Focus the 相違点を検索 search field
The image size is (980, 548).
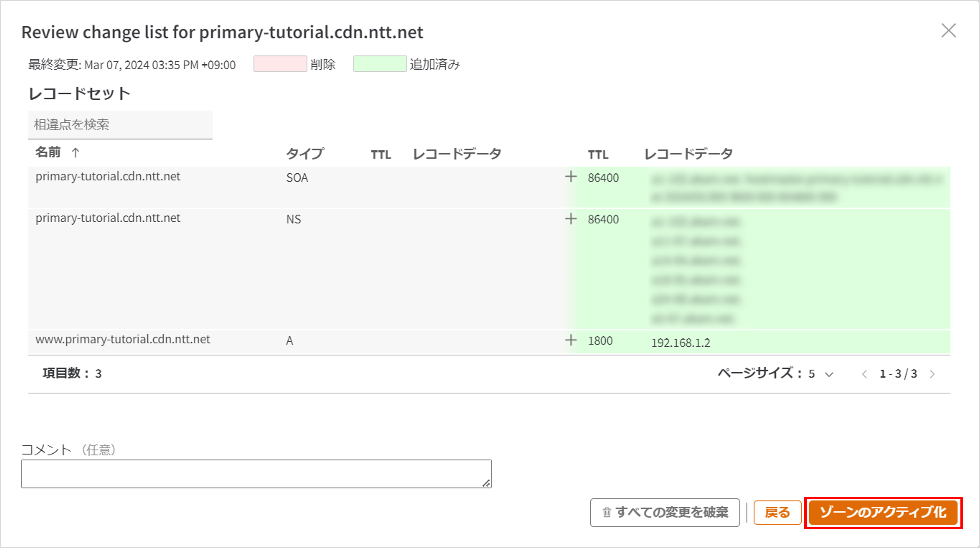coord(120,125)
